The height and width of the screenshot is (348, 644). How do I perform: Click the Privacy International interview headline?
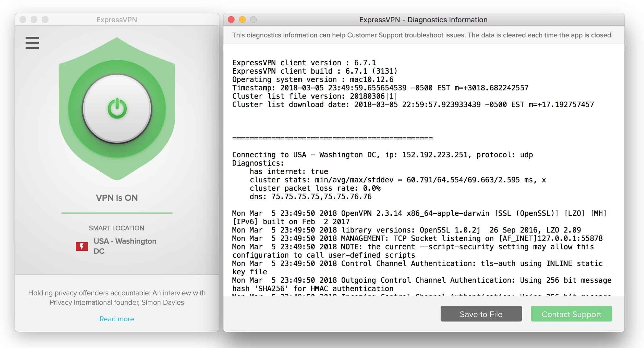point(117,298)
